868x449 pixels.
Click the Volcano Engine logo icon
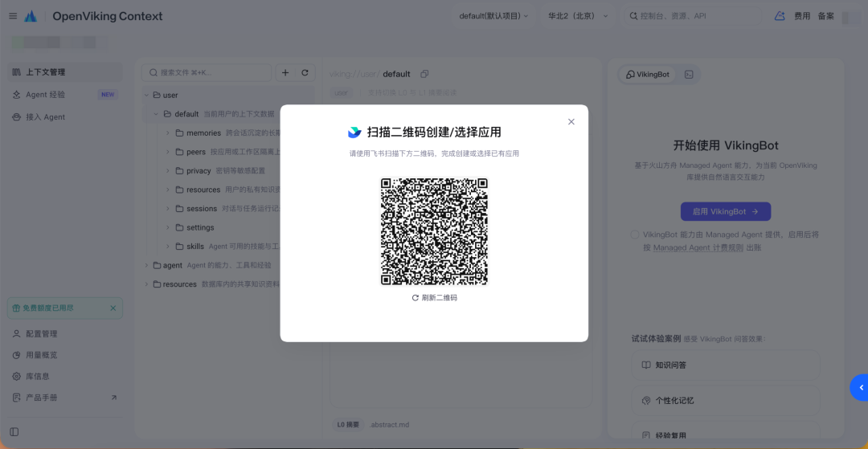point(31,16)
